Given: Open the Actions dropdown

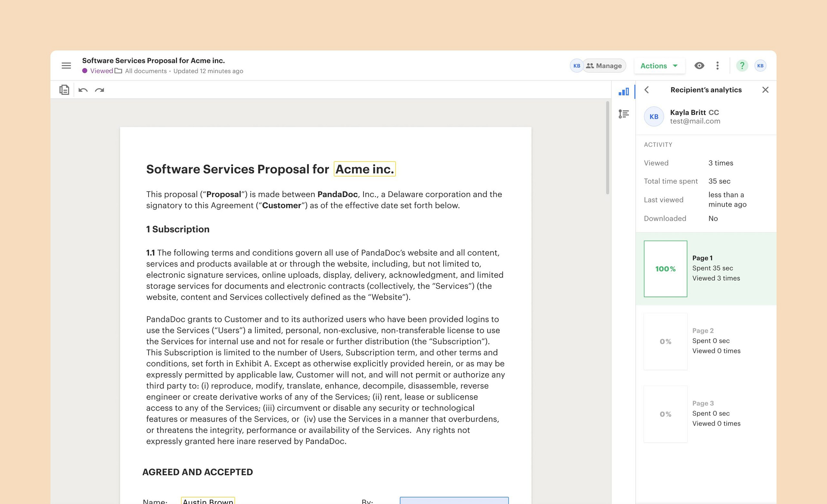Looking at the screenshot, I should (x=659, y=65).
